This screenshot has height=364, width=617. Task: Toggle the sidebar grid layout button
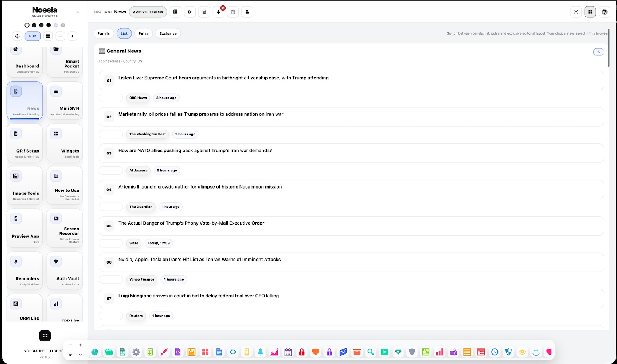(48, 36)
